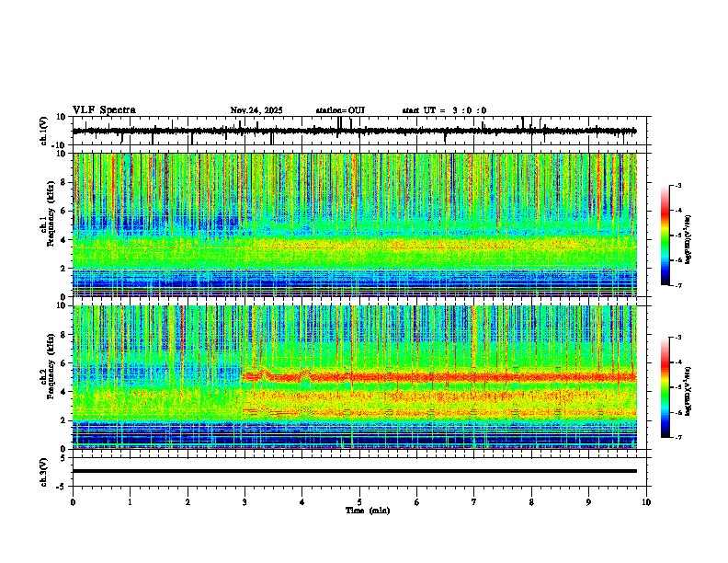The height and width of the screenshot is (563, 728).
Task: Click the "4" kHz tick on ch.1 frequency axis
Action: click(x=64, y=240)
